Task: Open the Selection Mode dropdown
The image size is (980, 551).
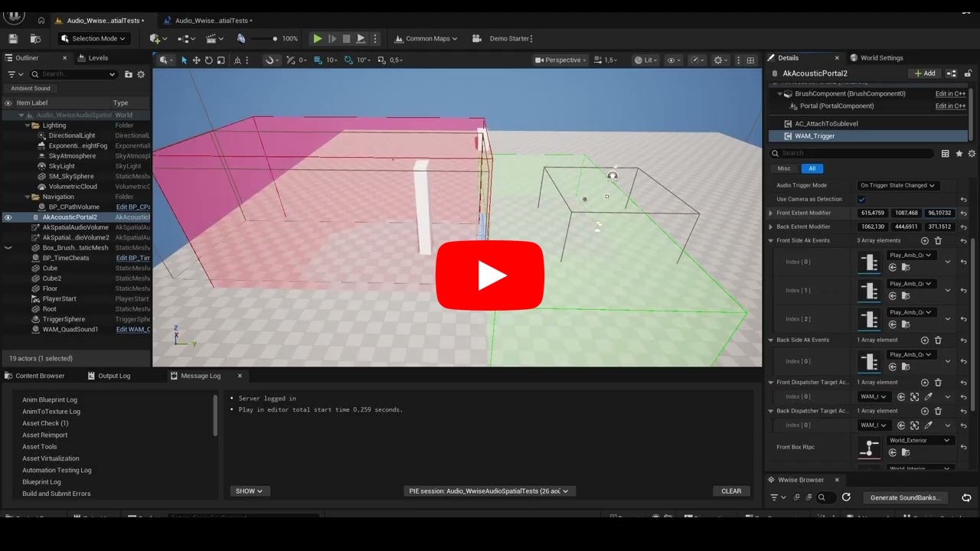Action: (94, 38)
